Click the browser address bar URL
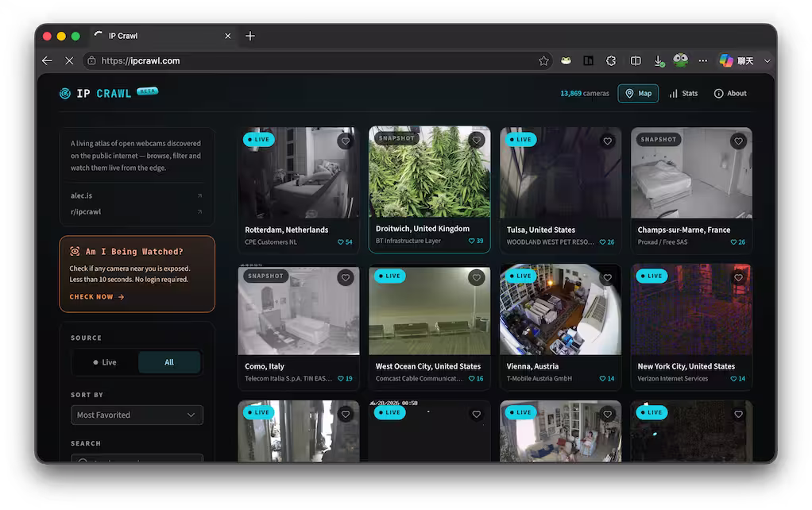This screenshot has width=812, height=510. coord(141,60)
